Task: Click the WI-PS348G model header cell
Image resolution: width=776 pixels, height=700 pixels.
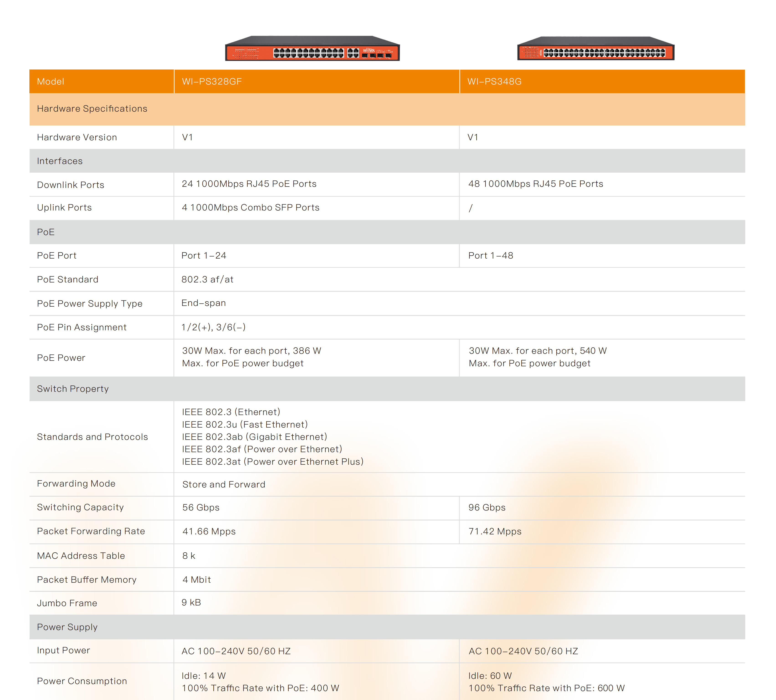Action: pyautogui.click(x=494, y=82)
